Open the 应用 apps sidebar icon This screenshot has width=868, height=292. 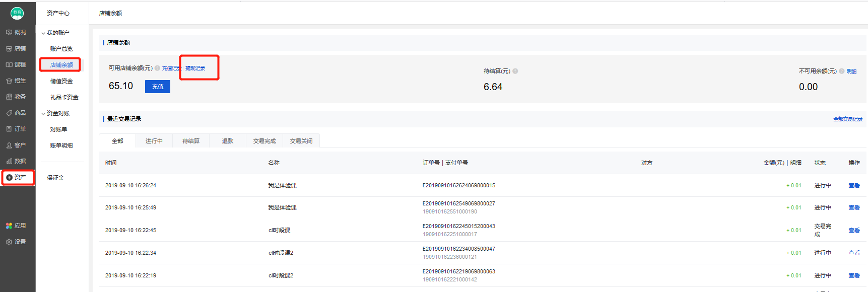[x=9, y=226]
